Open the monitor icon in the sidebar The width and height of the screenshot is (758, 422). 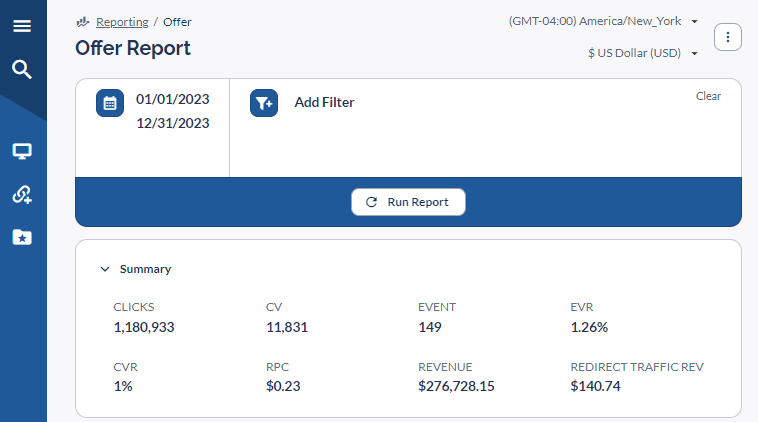coord(22,152)
